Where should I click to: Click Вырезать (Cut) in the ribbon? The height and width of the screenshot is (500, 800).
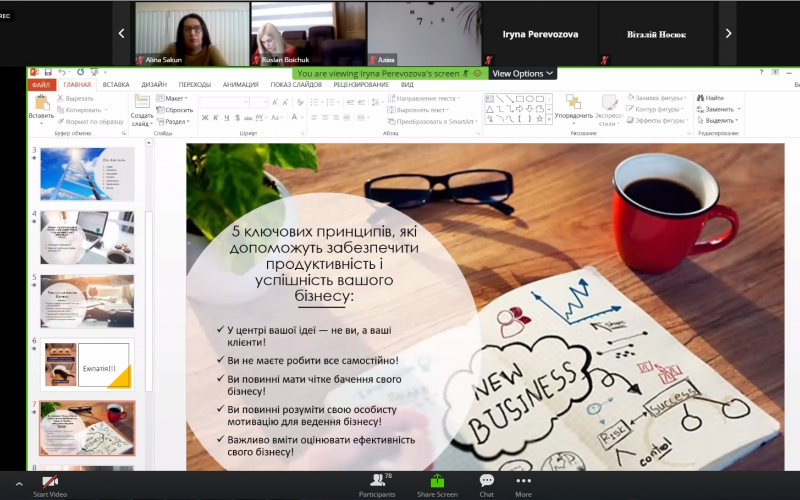pyautogui.click(x=76, y=98)
